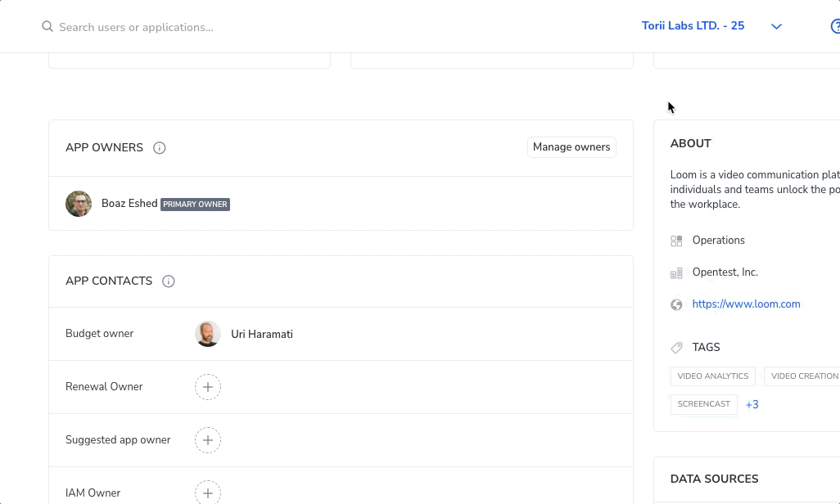This screenshot has height=504, width=840.
Task: Open the Torii Labs LTD. - 25 organization switcher
Action: [x=693, y=25]
